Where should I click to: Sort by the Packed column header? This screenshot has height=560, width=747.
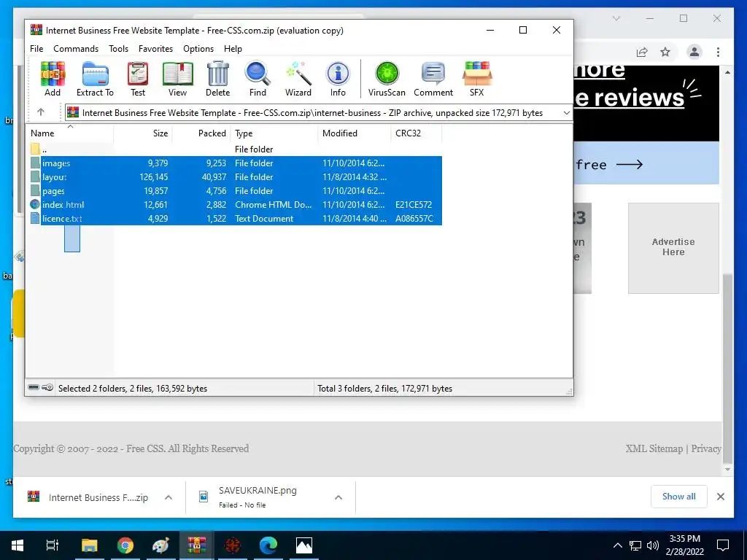click(201, 133)
